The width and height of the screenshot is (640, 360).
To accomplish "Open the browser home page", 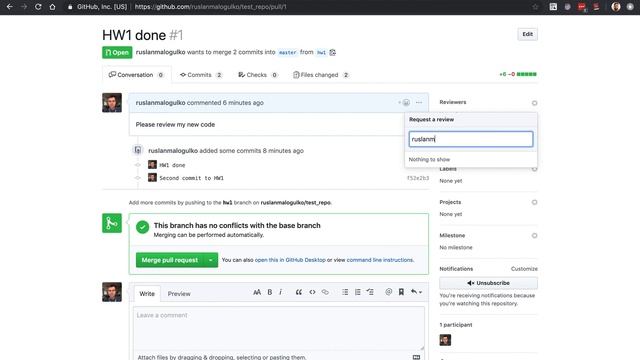I will (x=52, y=7).
